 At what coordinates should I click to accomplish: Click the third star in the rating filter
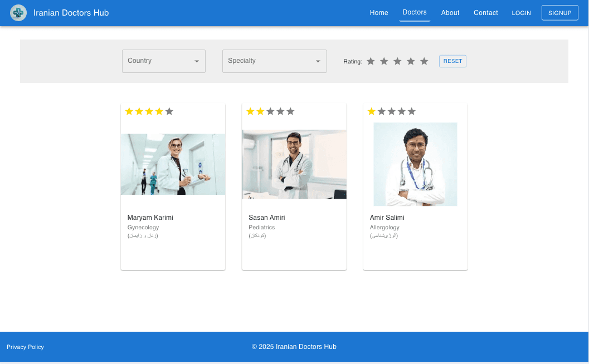[x=397, y=61]
